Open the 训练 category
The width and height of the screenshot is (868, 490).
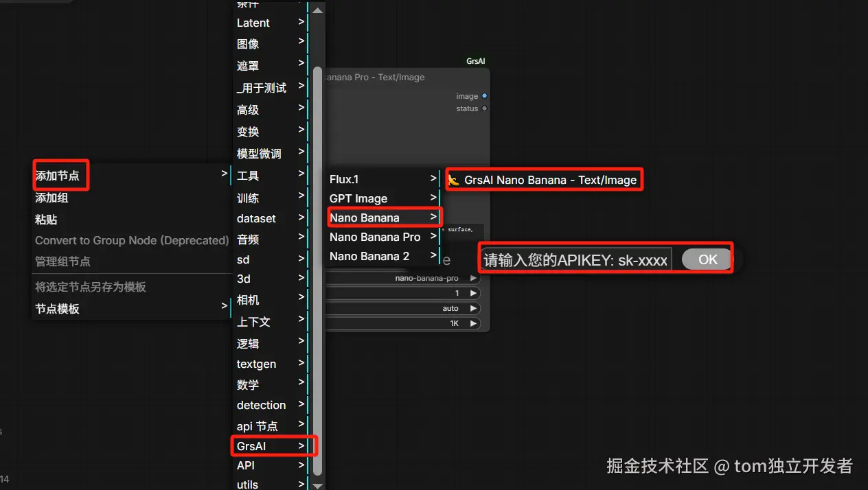pos(271,198)
